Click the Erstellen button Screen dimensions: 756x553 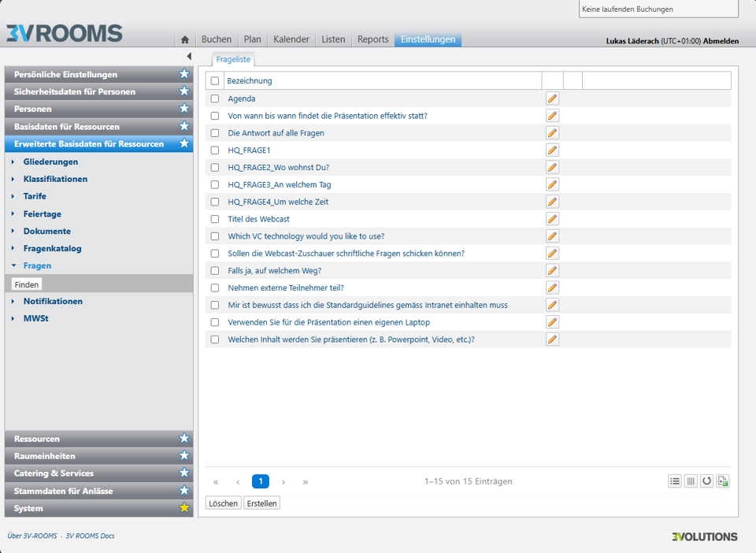point(261,503)
